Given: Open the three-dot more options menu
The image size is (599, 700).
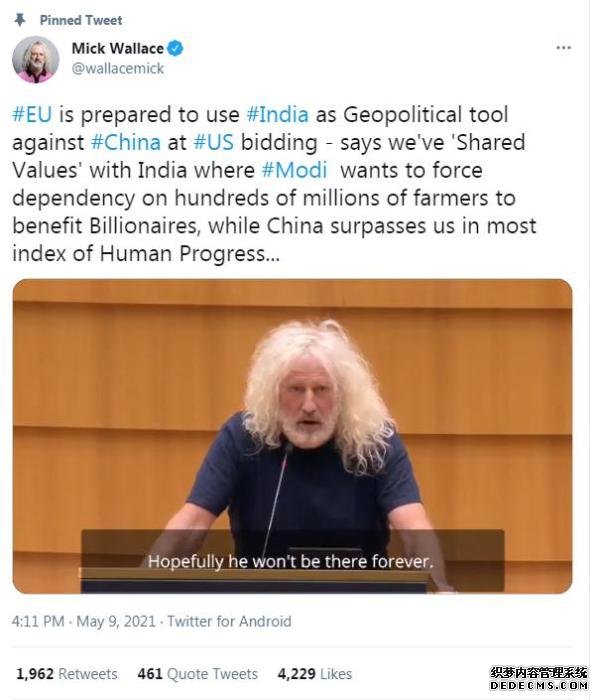Looking at the screenshot, I should coord(563,48).
